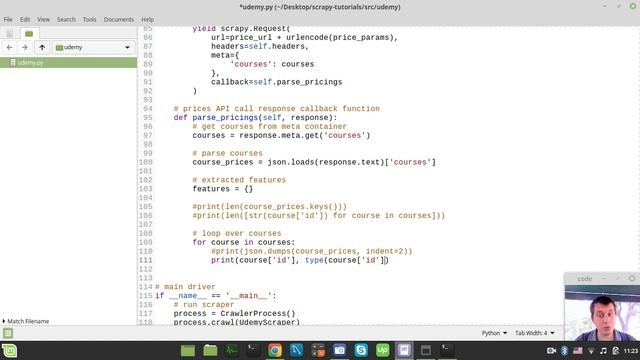Open the Tools menu

tap(89, 19)
